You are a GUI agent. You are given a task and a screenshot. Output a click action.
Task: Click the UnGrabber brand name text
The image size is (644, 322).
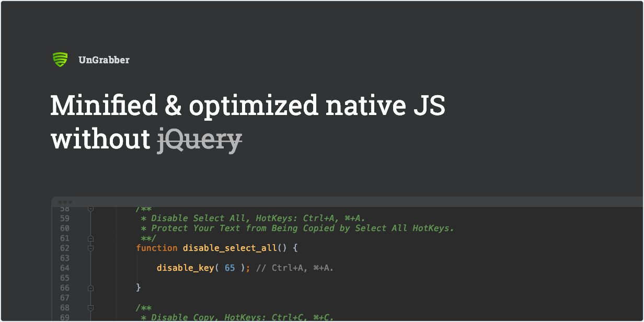[x=104, y=60]
